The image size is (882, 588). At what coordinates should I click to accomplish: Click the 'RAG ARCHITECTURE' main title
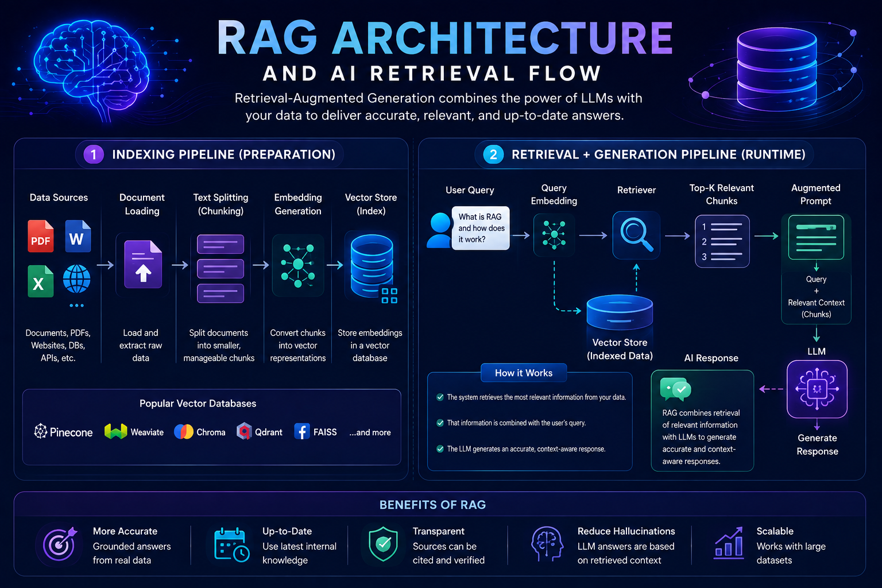click(445, 38)
